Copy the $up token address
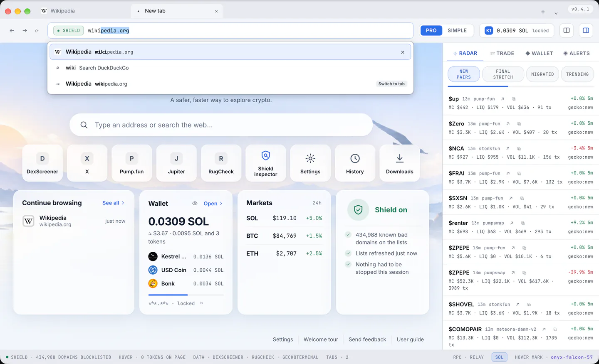The image size is (599, 364). click(514, 99)
